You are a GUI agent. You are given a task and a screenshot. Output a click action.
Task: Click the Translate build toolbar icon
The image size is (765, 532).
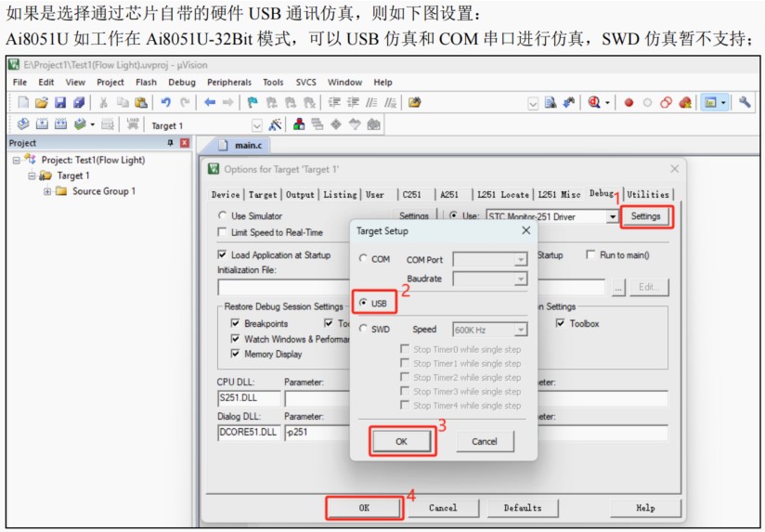(23, 124)
